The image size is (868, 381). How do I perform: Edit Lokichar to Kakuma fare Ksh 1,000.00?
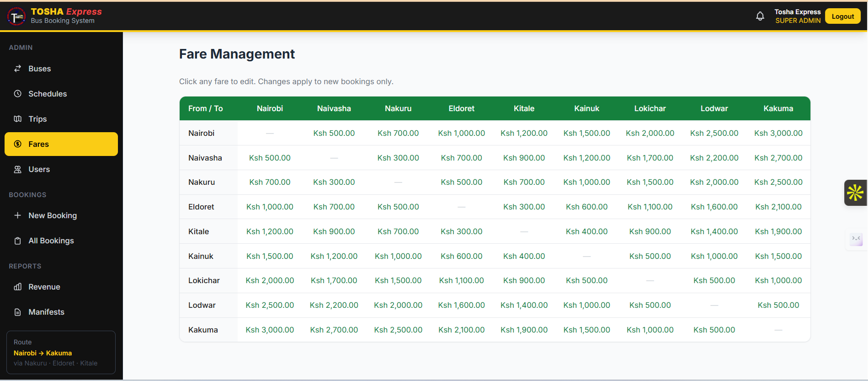tap(778, 280)
